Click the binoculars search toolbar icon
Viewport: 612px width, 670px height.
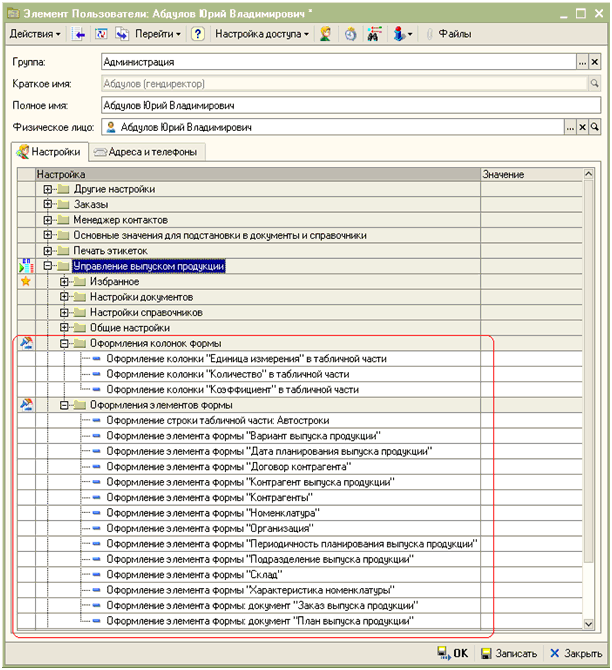coord(374,34)
